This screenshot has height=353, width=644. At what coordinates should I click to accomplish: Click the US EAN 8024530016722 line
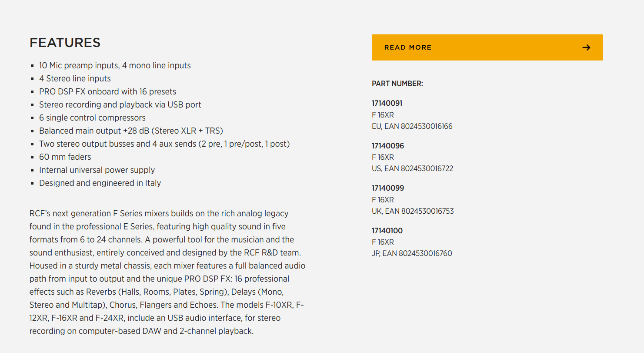pyautogui.click(x=412, y=168)
